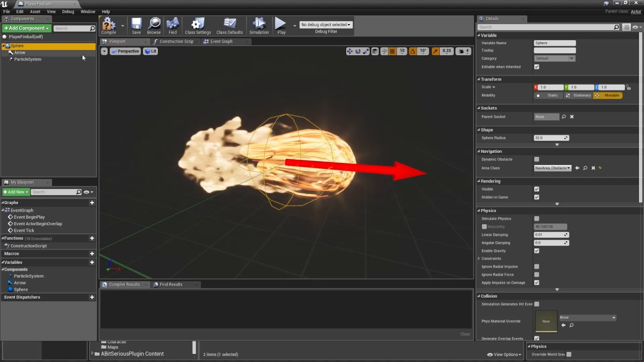
Task: Click Add New in My Blueprint
Action: click(x=16, y=192)
